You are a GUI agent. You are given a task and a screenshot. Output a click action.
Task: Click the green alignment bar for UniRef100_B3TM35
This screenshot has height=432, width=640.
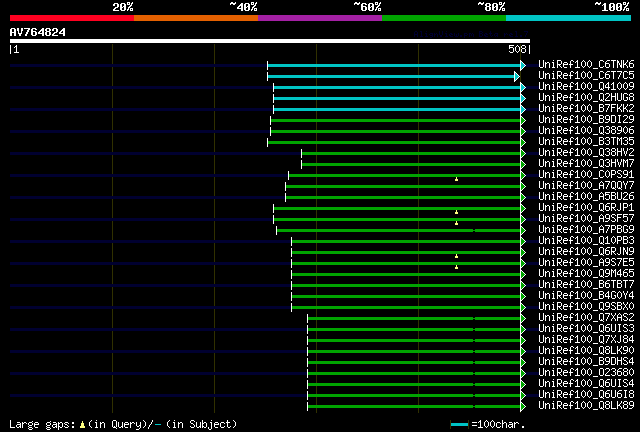point(393,143)
